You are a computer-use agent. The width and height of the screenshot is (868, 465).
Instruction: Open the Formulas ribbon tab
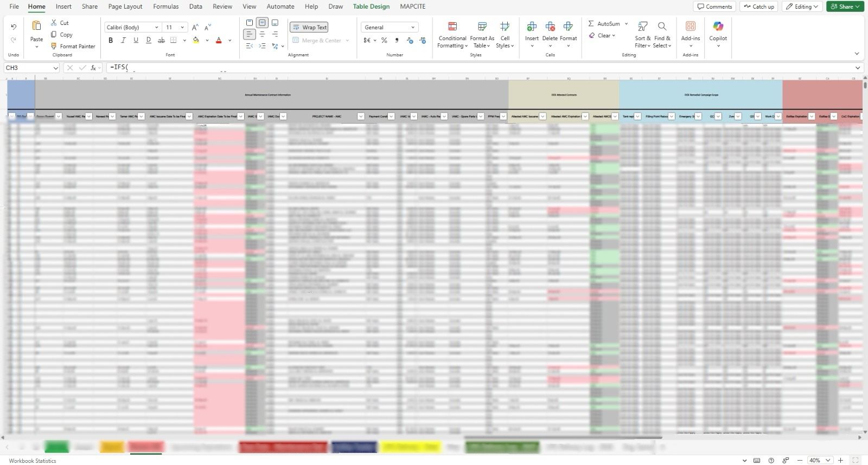click(x=166, y=7)
